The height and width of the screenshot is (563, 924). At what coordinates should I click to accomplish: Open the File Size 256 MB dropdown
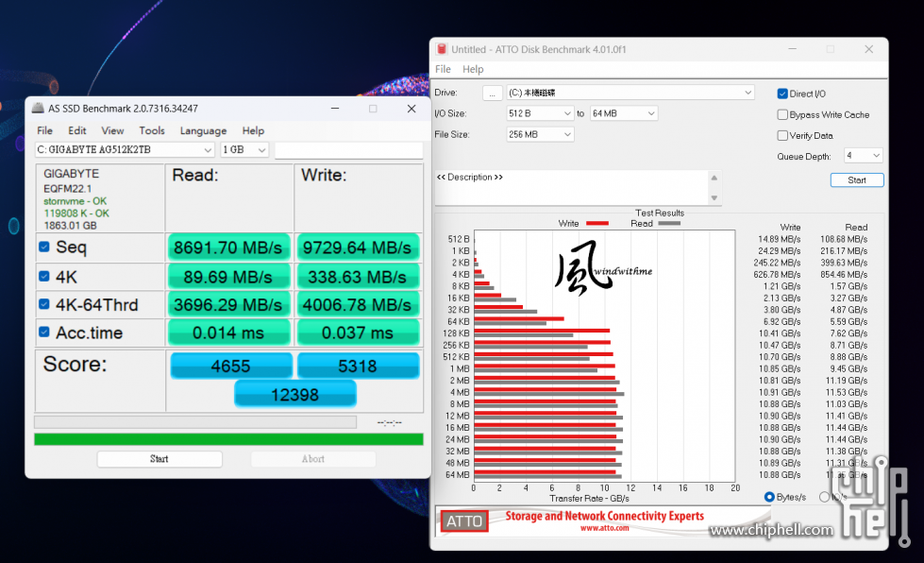540,134
